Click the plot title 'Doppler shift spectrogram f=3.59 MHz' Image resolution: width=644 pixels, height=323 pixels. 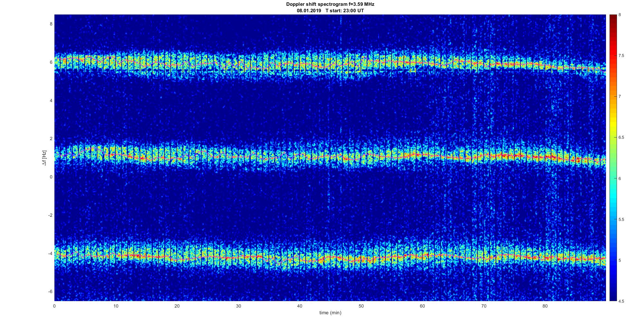pyautogui.click(x=330, y=4)
